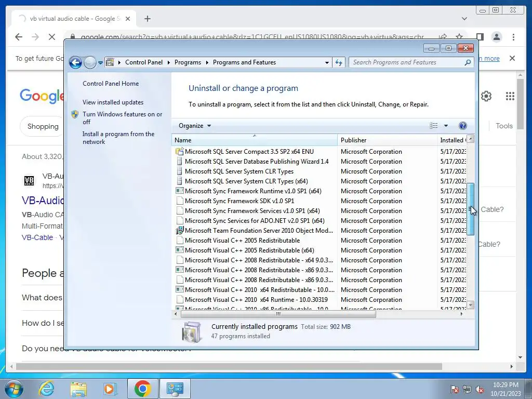Open Windows Explorer from taskbar
Screen dimensions: 532x399
tap(78, 389)
